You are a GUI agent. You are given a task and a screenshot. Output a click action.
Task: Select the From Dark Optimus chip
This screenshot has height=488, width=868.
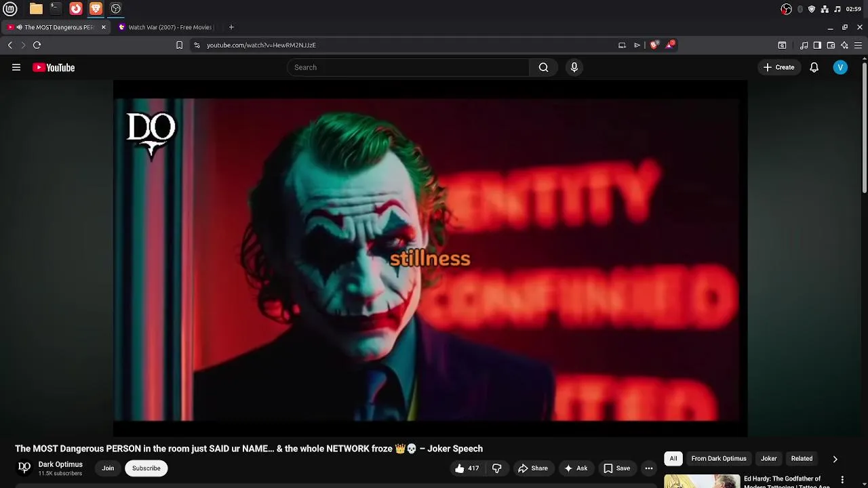tap(719, 459)
